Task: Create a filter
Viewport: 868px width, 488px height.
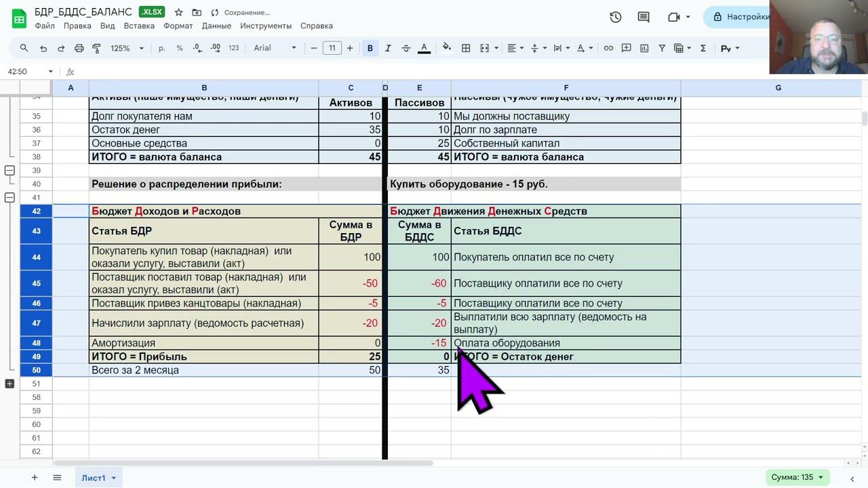Action: [x=662, y=48]
